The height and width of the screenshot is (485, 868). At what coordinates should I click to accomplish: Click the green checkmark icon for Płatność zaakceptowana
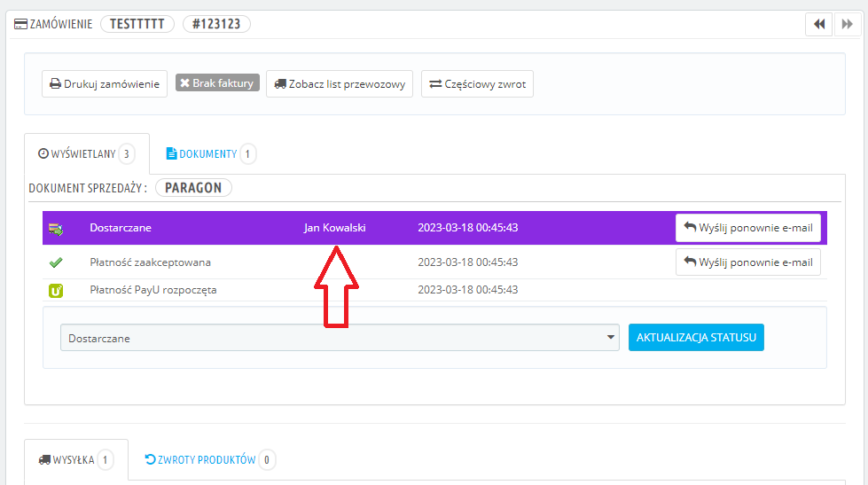(56, 262)
